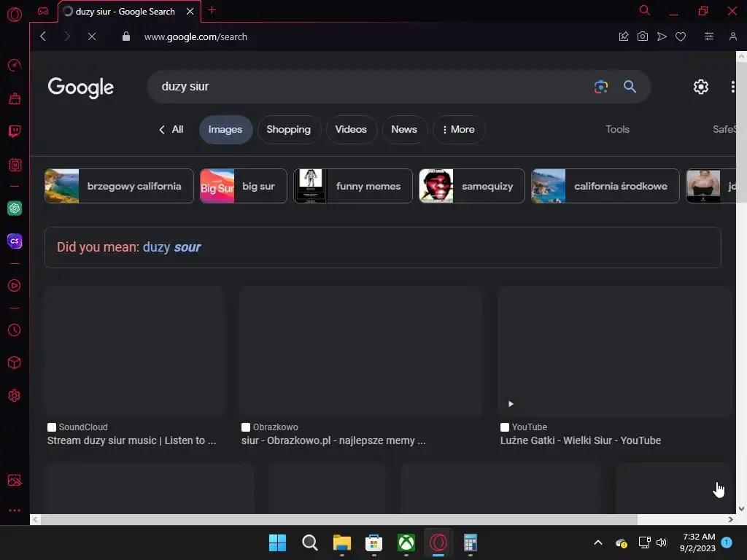Screen dimensions: 747x560
Task: Select funny memes suggestion chip
Action: click(353, 186)
